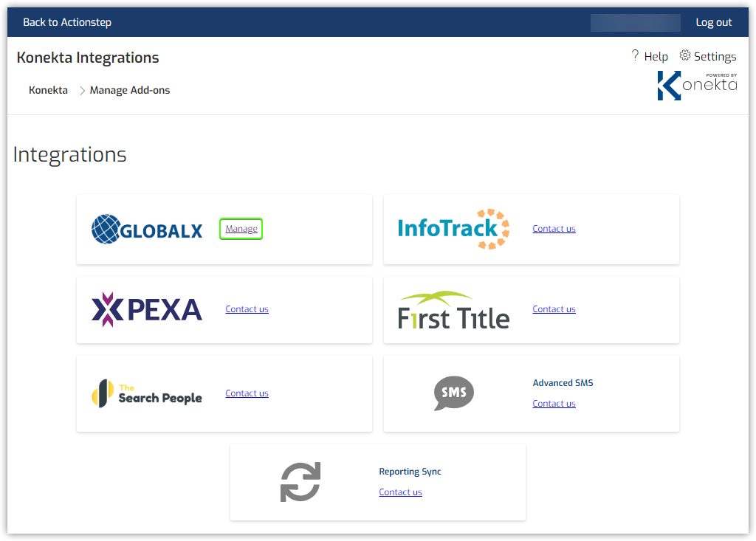Open Manage link for GlobalX

241,229
